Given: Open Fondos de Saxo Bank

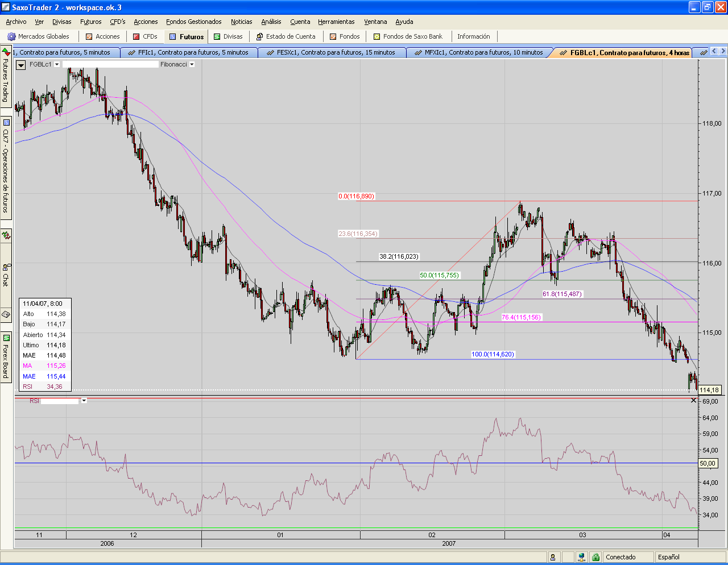Looking at the screenshot, I should [408, 36].
